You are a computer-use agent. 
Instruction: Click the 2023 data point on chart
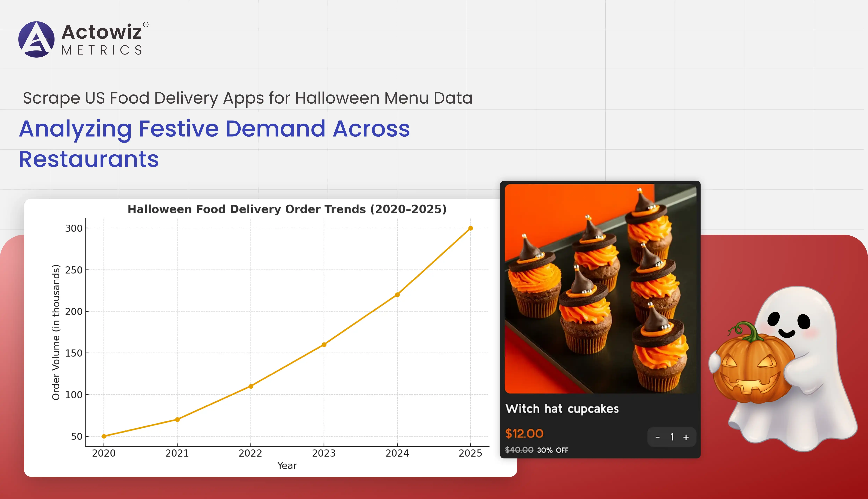324,345
